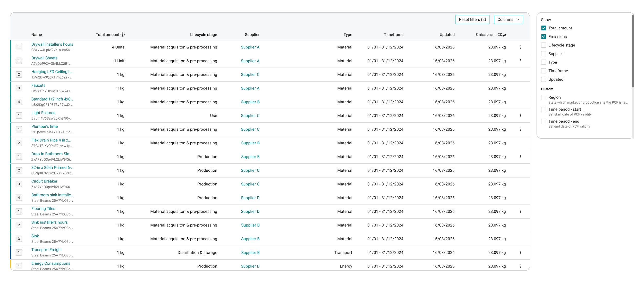Tick the Updated column checkbox
The image size is (644, 283).
[544, 79]
